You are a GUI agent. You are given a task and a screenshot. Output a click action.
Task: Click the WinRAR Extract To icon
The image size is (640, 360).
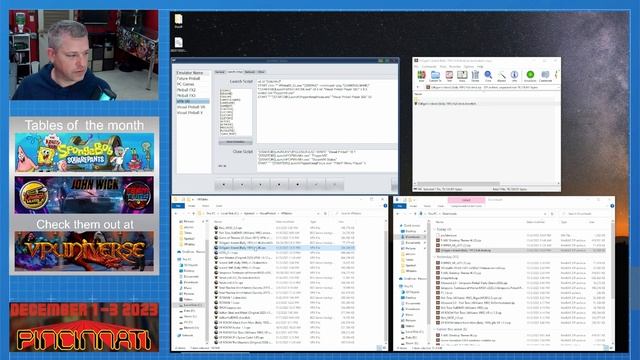pyautogui.click(x=435, y=75)
